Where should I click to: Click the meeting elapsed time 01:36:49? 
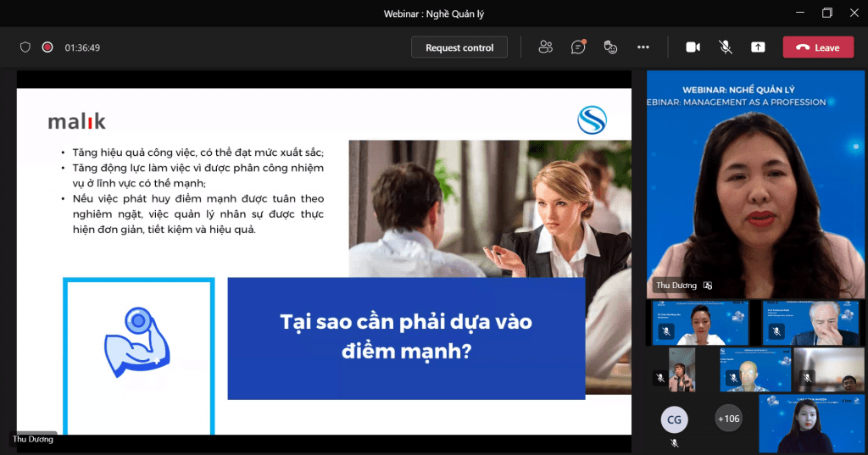(x=83, y=47)
